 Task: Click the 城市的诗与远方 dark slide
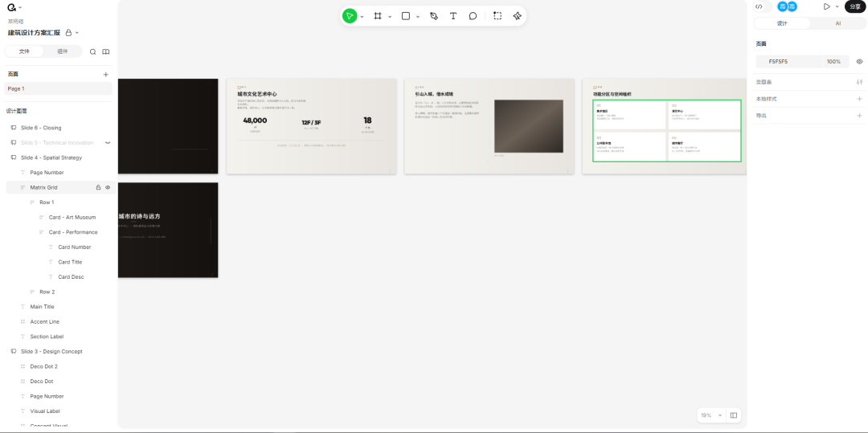[168, 230]
